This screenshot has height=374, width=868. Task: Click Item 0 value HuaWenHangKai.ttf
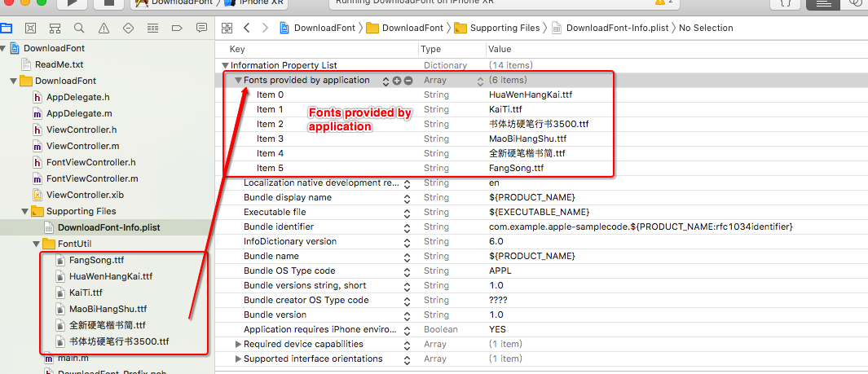531,95
